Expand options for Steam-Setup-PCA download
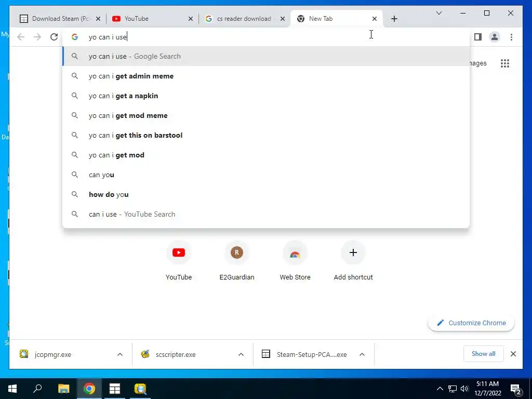Screen dimensions: 532x399 point(362,354)
